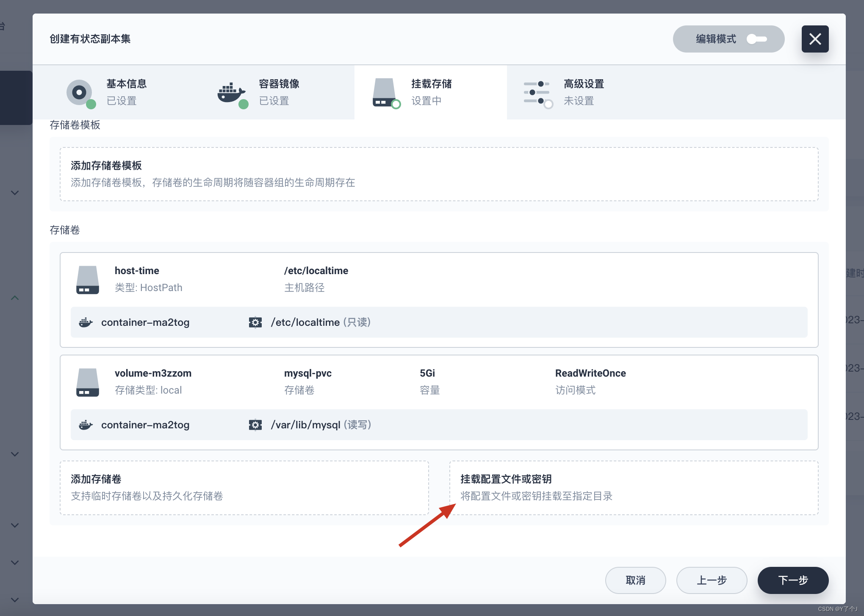Click mount gear icon beside /etc/localtime (只读)
The image size is (864, 616).
(255, 322)
